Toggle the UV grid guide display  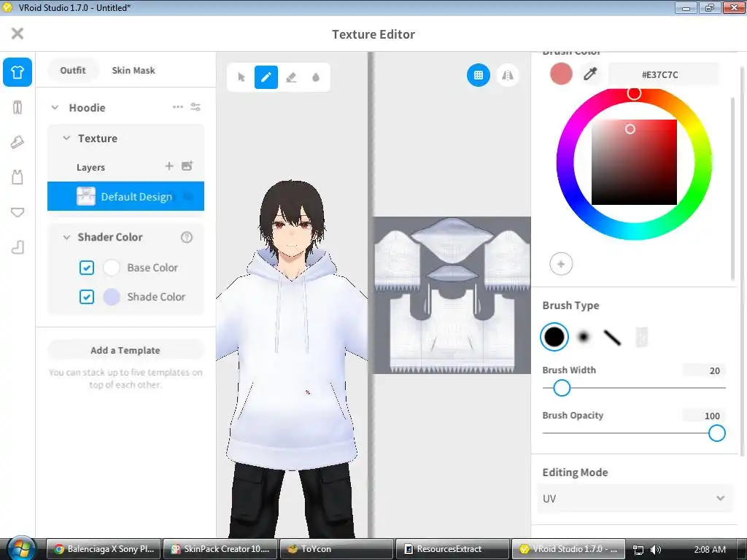479,75
